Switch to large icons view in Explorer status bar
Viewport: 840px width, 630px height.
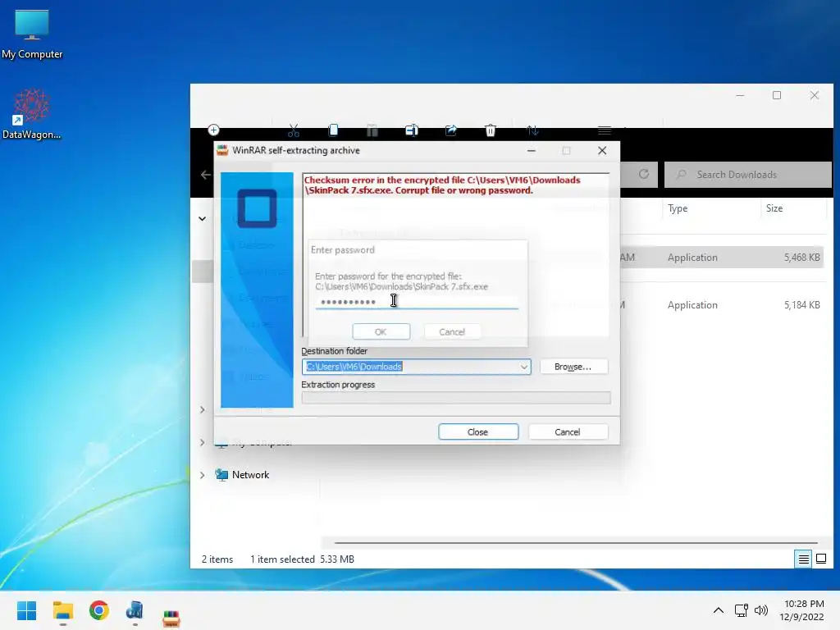click(x=820, y=559)
